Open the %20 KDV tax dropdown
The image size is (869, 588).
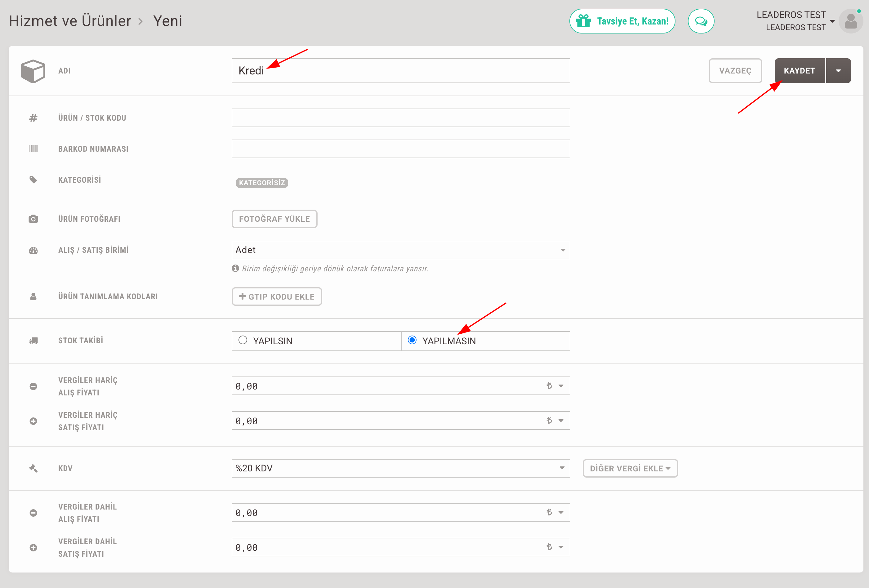(400, 468)
